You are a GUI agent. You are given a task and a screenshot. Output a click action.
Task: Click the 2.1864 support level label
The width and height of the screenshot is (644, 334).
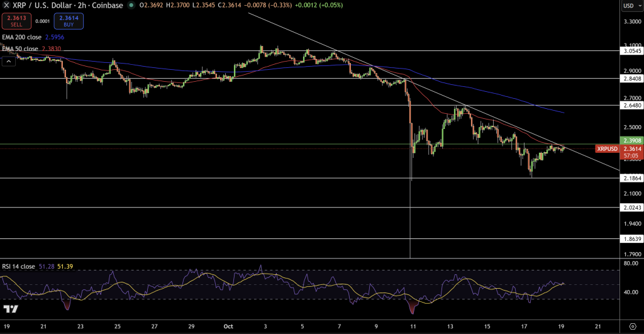[x=630, y=179]
